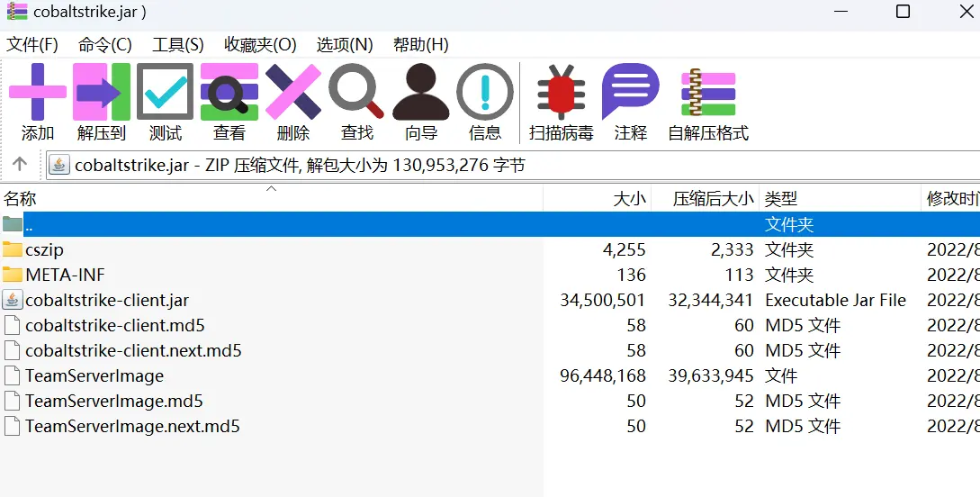Sort by Size (大小) column header

629,199
